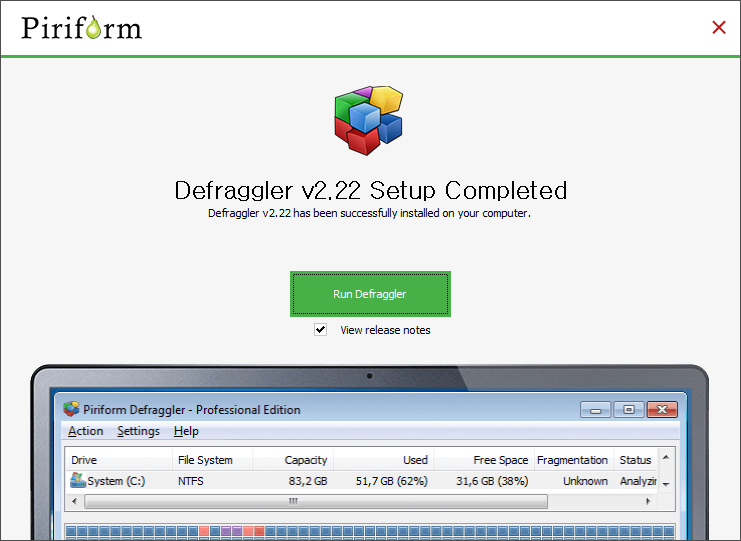This screenshot has height=541, width=741.
Task: Click the Unknown fragmentation value
Action: (x=585, y=481)
